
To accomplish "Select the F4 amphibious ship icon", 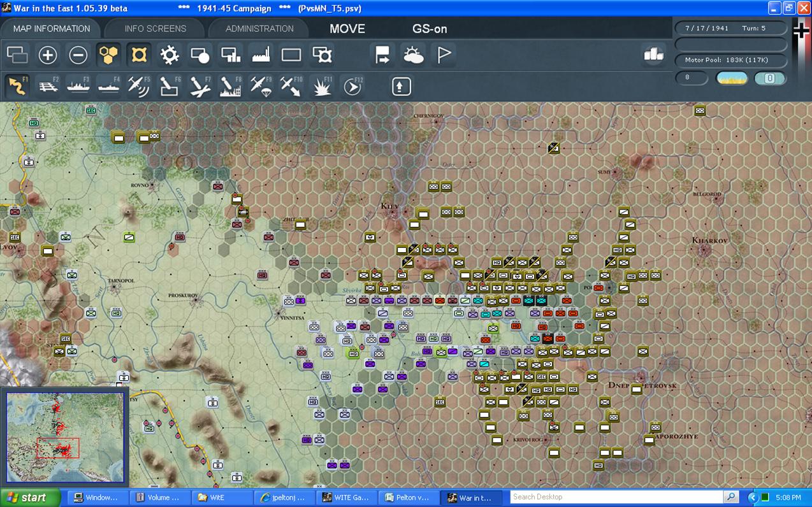I will pyautogui.click(x=109, y=86).
